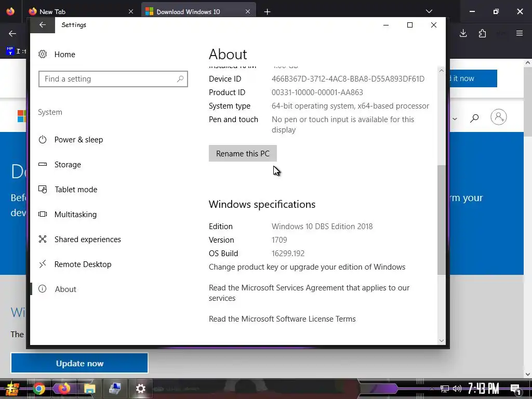Switch to Firefox in taskbar
The width and height of the screenshot is (532, 399).
point(64,388)
